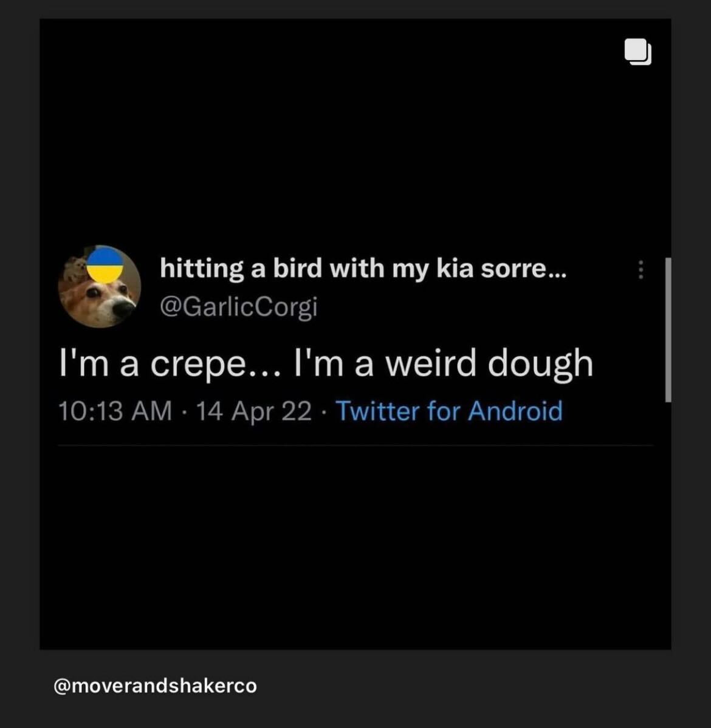Select the corgi profile picture avatar
The width and height of the screenshot is (711, 728).
(100, 286)
